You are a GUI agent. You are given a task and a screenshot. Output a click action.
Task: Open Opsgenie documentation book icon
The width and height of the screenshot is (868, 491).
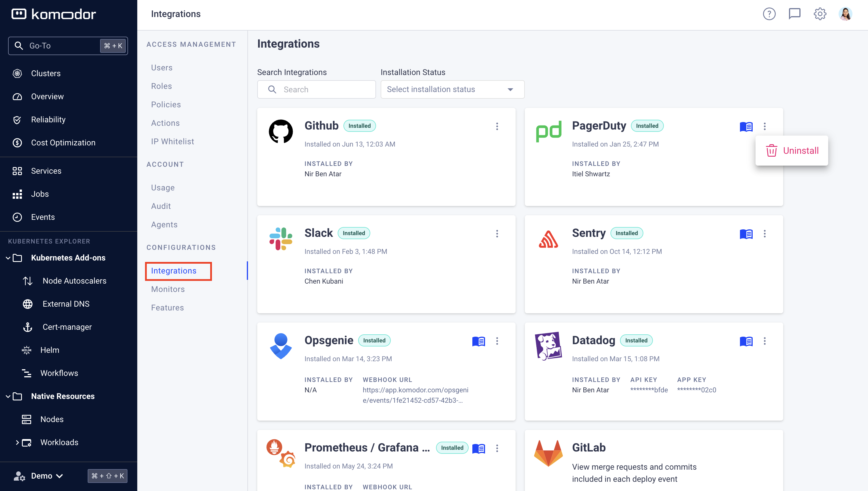[x=478, y=341]
